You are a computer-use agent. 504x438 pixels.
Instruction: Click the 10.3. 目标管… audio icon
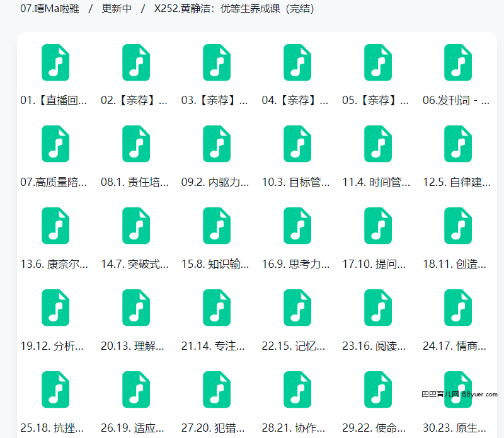pos(297,144)
